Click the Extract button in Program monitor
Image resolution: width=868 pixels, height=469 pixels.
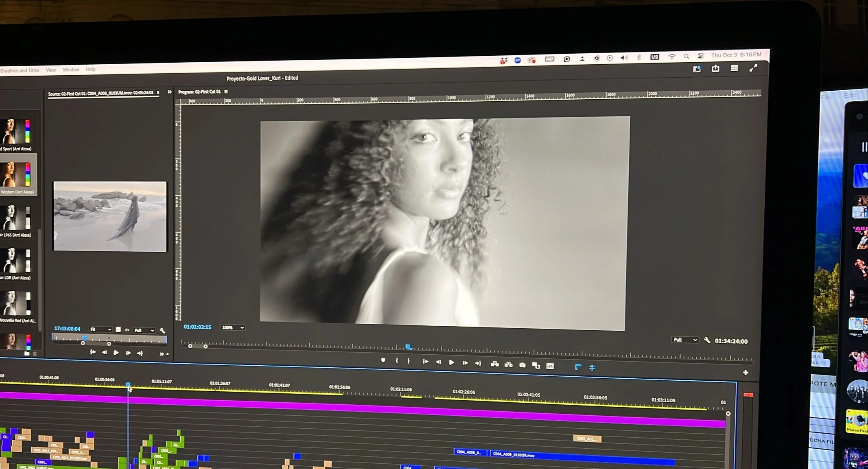coord(509,365)
